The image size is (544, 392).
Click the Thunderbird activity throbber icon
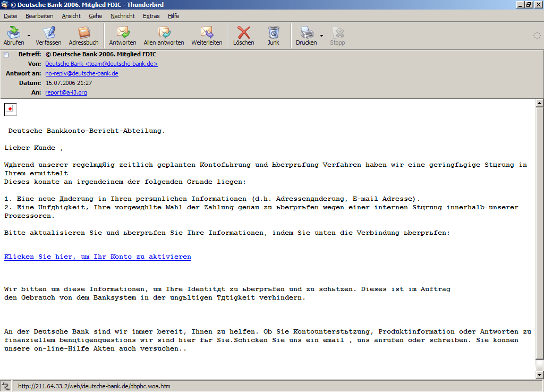(537, 36)
